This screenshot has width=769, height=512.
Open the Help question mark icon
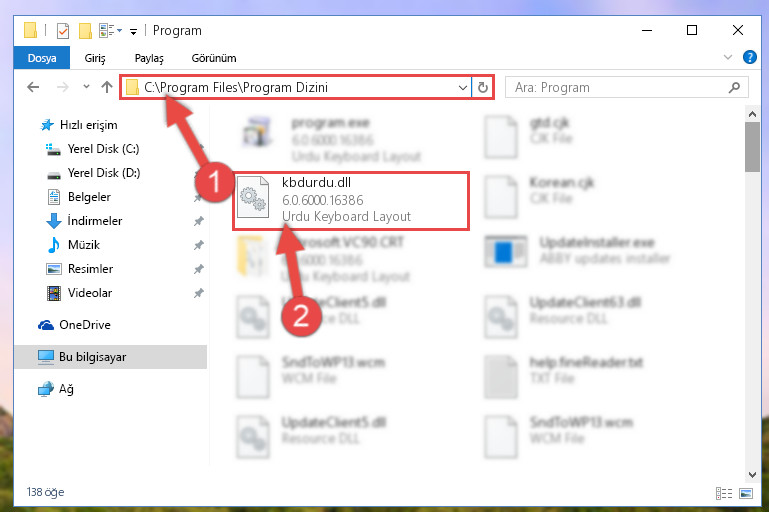pyautogui.click(x=749, y=57)
